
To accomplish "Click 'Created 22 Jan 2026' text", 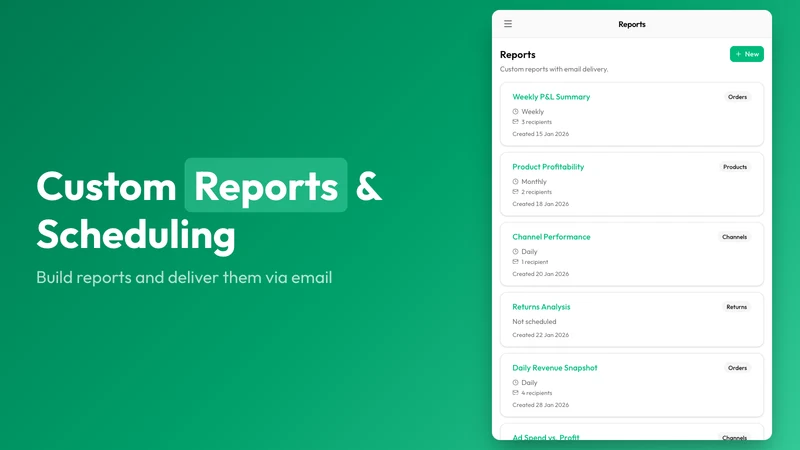I will point(540,335).
